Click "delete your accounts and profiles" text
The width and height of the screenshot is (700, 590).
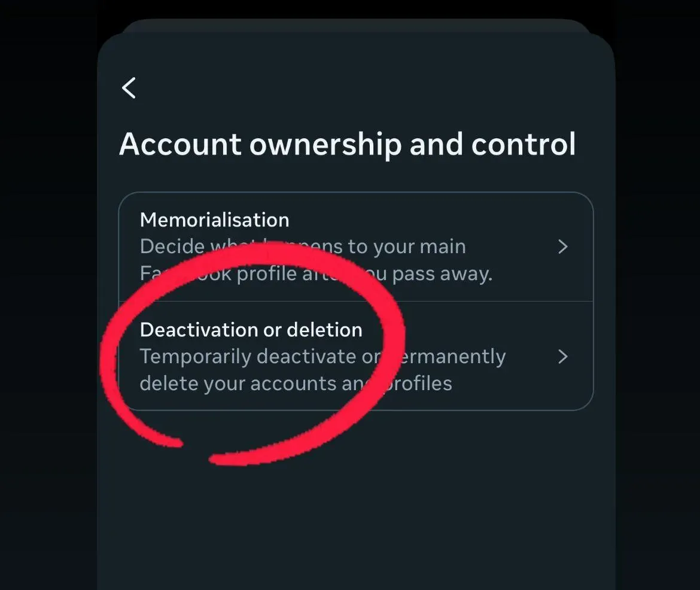296,383
